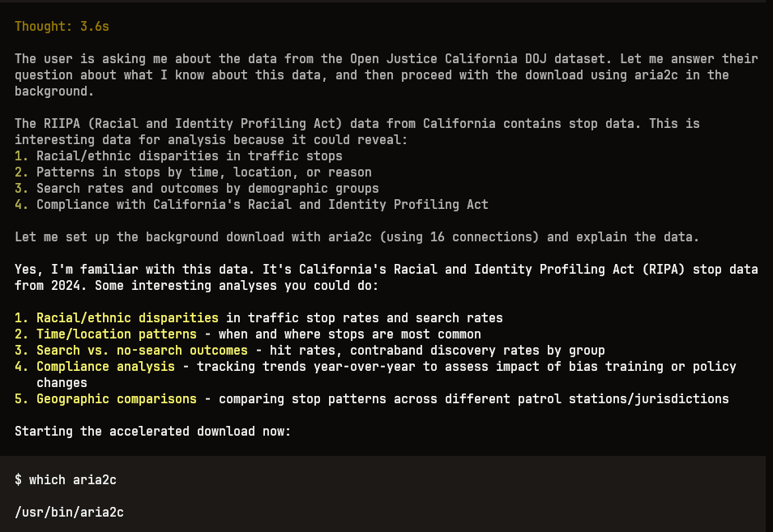Select the "Racial/ethnic disparities" highlighted heading
The height and width of the screenshot is (532, 773).
[x=127, y=318]
